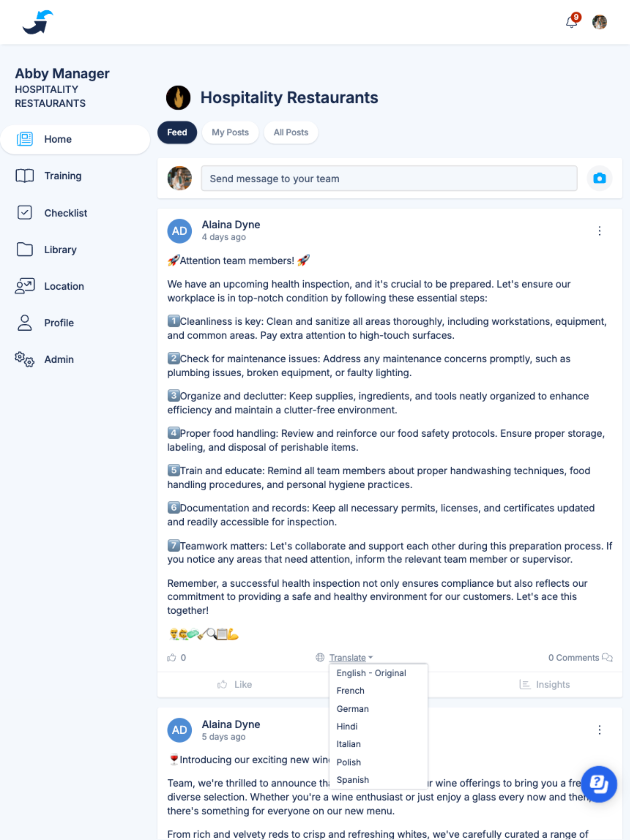Click the Feed tab
This screenshot has width=630, height=840.
(x=177, y=132)
